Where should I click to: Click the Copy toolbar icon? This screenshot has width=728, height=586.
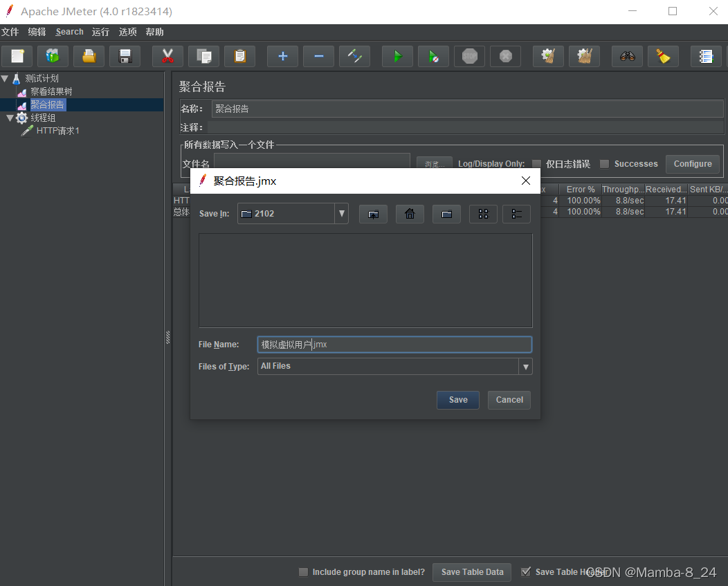point(204,56)
